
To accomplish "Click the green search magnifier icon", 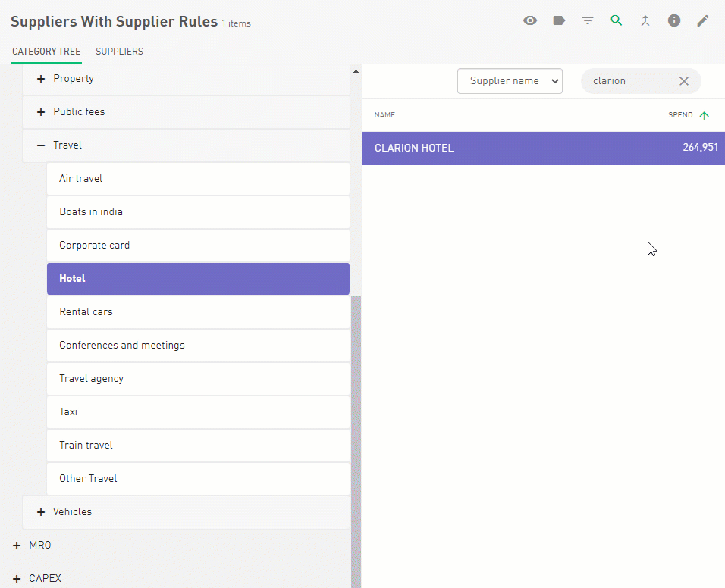I will [617, 20].
